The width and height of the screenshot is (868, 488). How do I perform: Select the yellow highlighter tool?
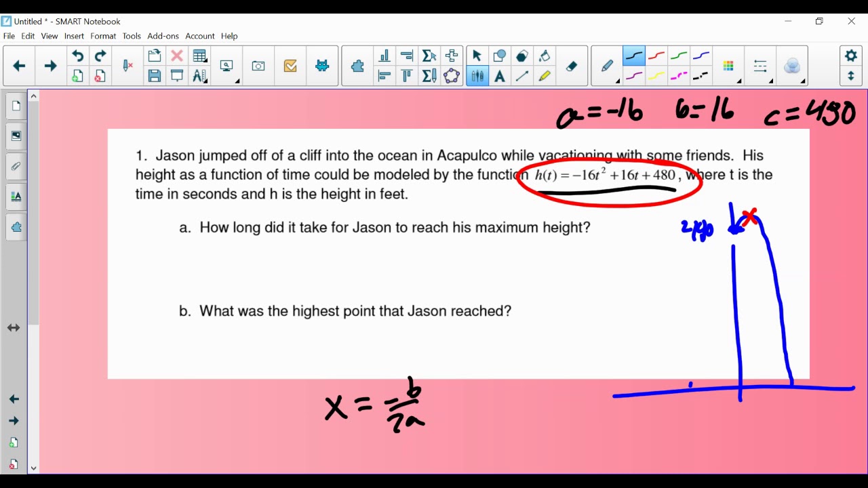[545, 76]
